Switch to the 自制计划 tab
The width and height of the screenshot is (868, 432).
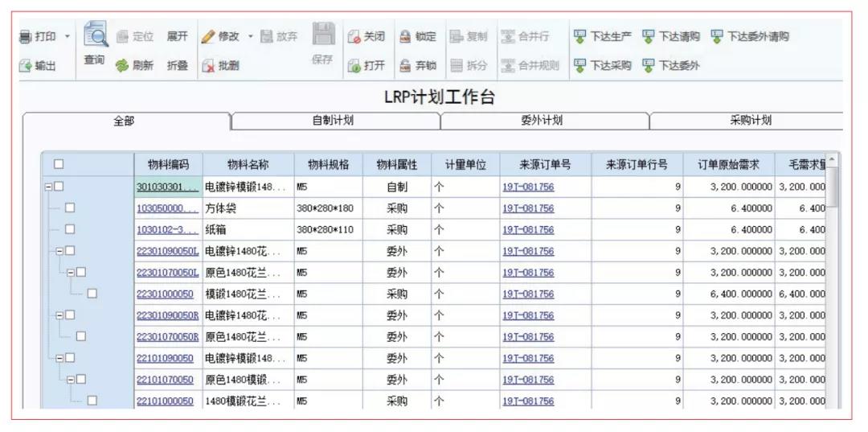tap(334, 120)
